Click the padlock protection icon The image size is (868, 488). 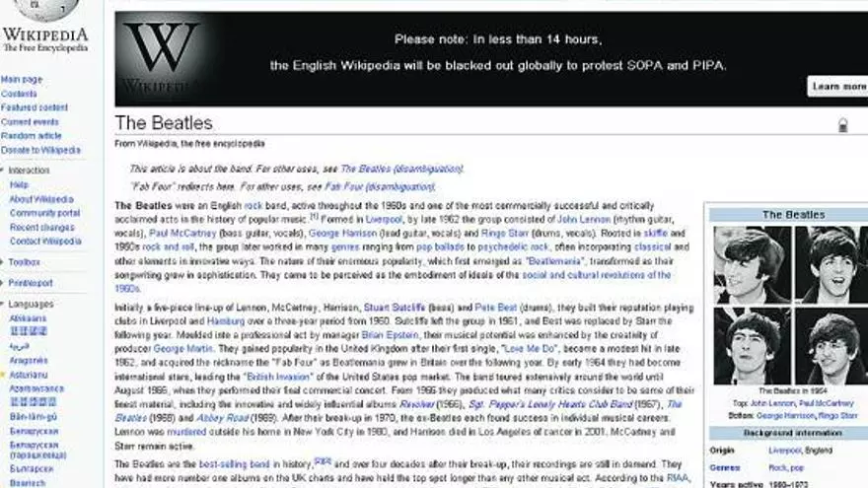click(x=842, y=125)
